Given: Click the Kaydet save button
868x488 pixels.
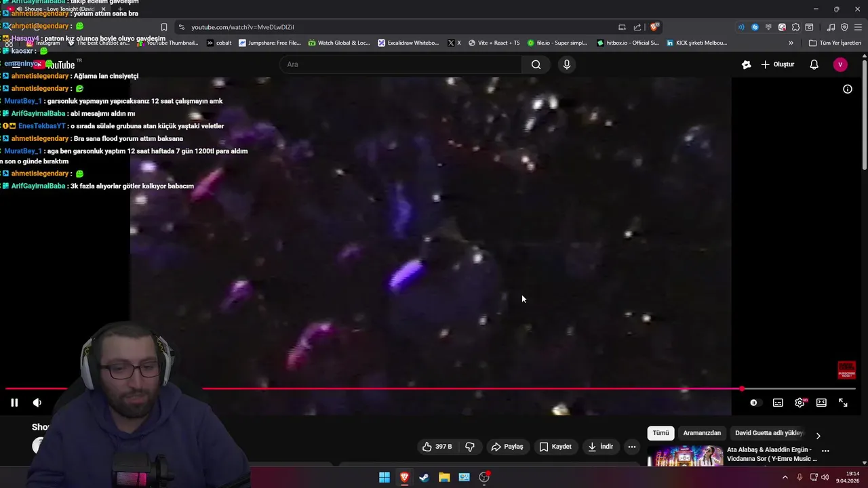Looking at the screenshot, I should click(x=555, y=447).
